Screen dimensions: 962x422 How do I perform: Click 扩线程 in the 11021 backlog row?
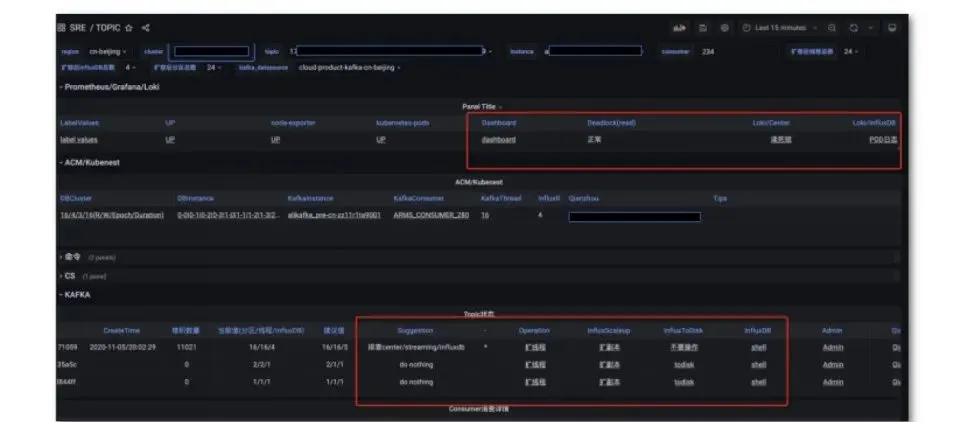[x=535, y=347]
